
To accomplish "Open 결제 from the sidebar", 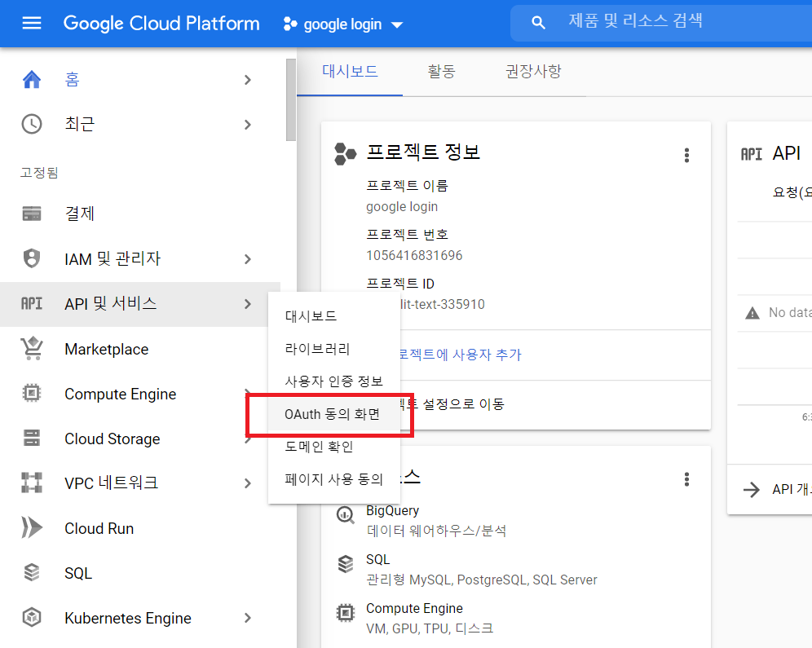I will tap(79, 214).
